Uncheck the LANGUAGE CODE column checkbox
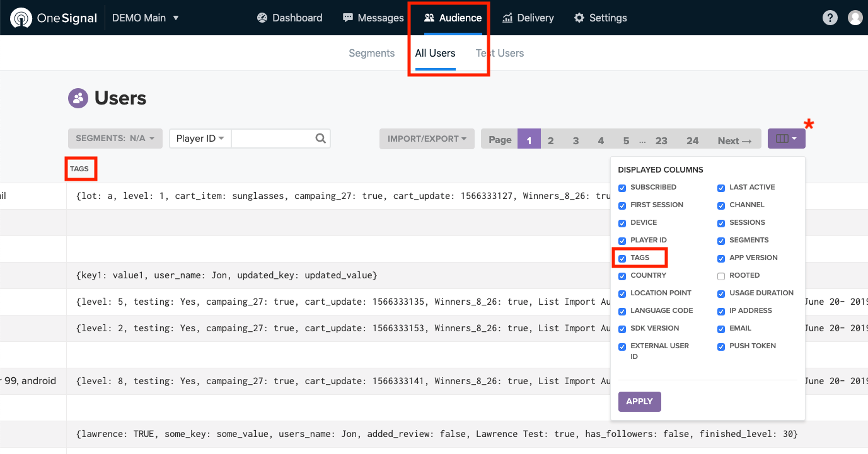868x454 pixels. click(x=622, y=311)
